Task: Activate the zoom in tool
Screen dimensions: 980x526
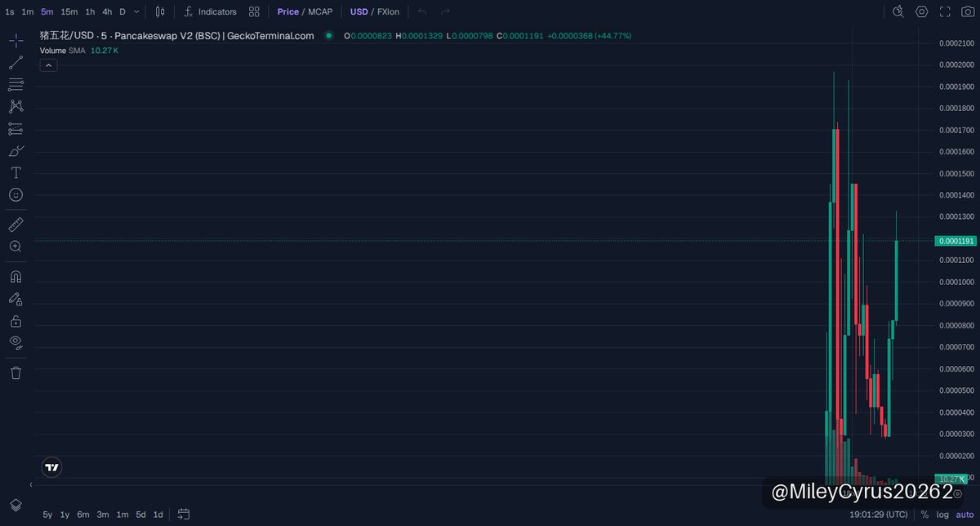Action: [x=16, y=246]
